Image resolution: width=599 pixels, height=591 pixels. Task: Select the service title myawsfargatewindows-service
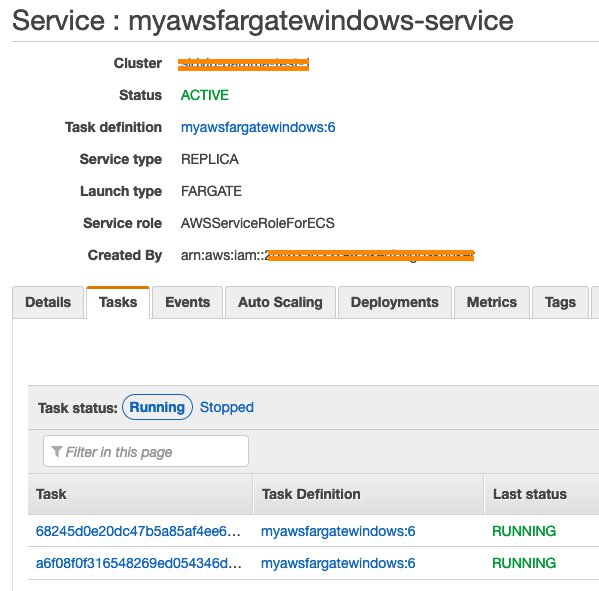pyautogui.click(x=321, y=21)
